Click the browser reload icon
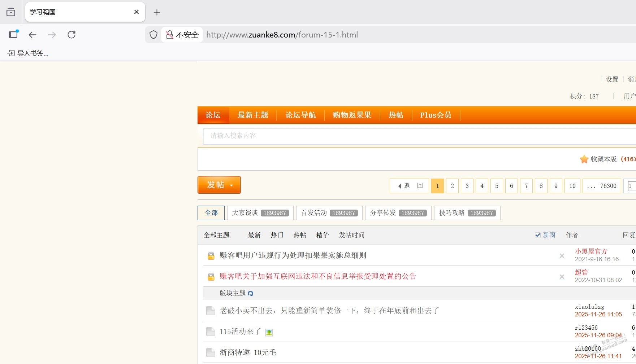This screenshot has height=364, width=636. point(72,35)
